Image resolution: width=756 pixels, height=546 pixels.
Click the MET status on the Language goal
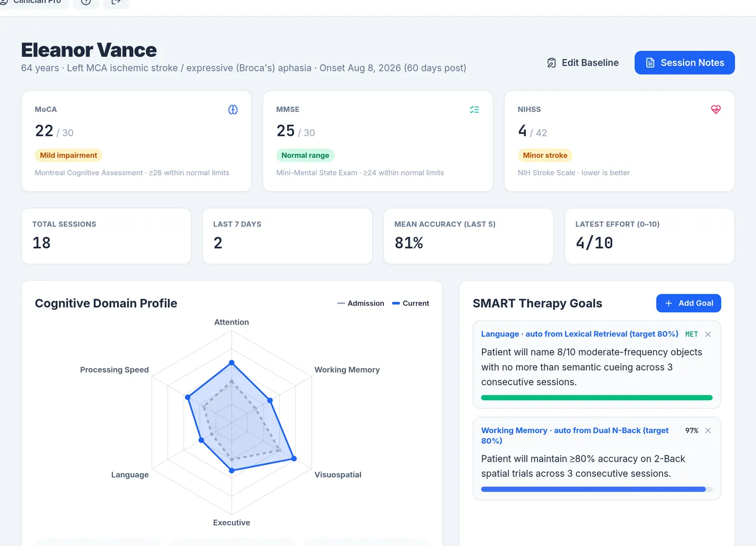692,334
